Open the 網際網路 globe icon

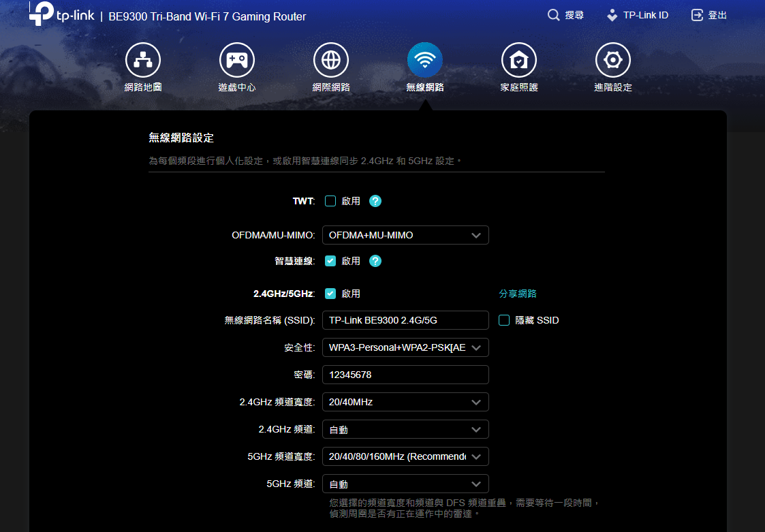(331, 60)
